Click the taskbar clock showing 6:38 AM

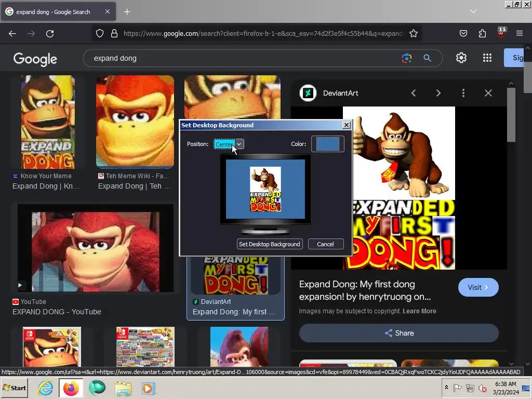point(506,388)
